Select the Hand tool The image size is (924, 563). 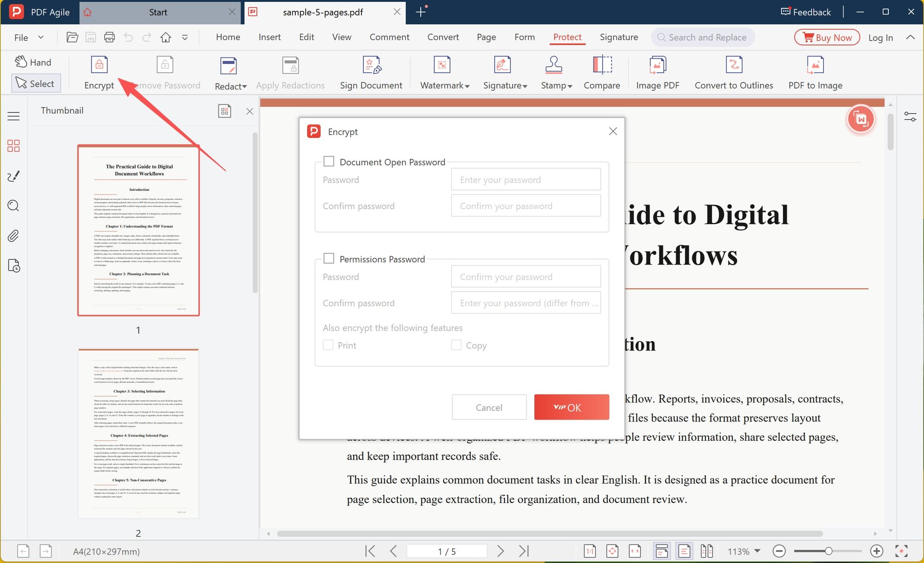click(33, 62)
